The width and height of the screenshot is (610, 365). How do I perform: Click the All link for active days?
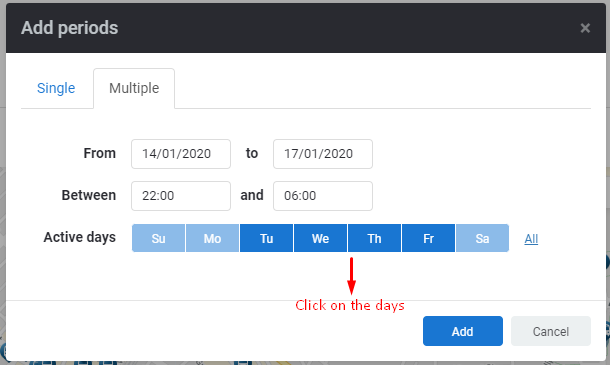tap(531, 239)
